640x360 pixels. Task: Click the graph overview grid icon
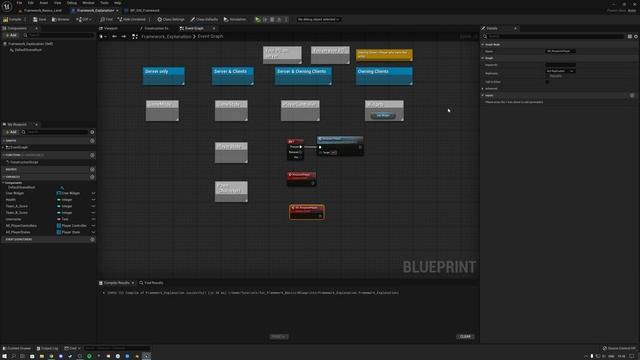pyautogui.click(x=135, y=36)
